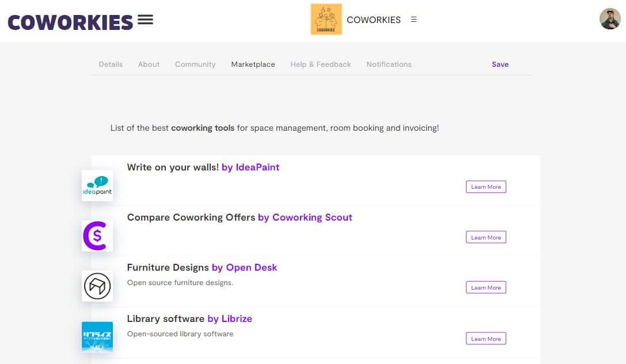626x364 pixels.
Task: Open the Community tab
Action: point(195,65)
